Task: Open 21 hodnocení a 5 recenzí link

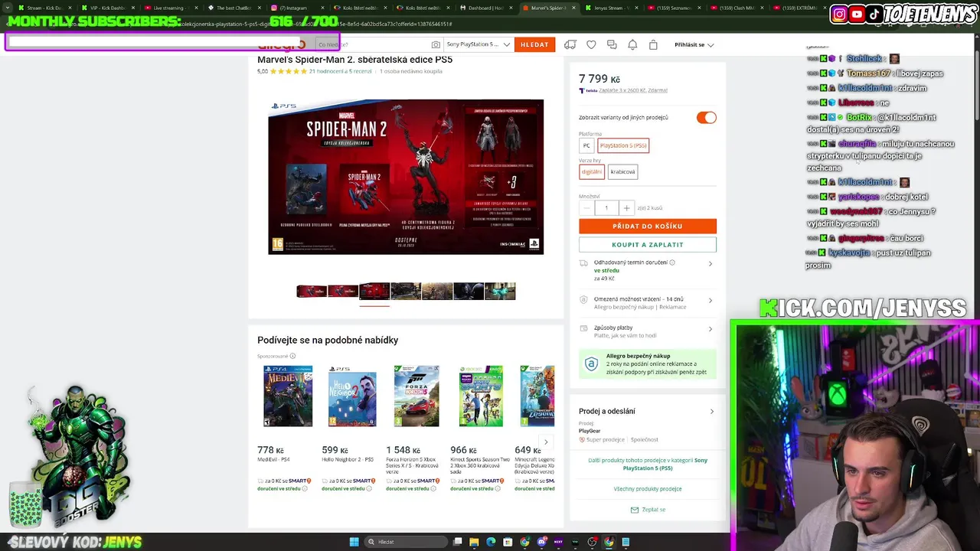Action: pos(340,71)
